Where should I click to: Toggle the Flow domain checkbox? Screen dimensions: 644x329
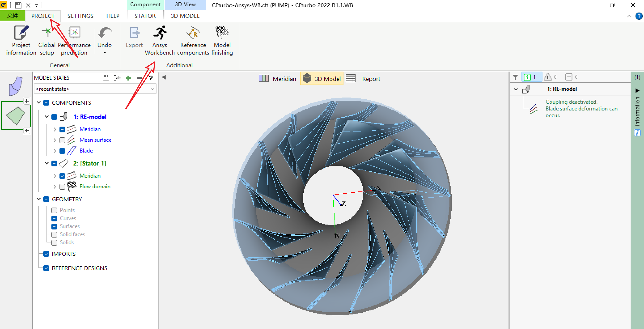point(62,187)
